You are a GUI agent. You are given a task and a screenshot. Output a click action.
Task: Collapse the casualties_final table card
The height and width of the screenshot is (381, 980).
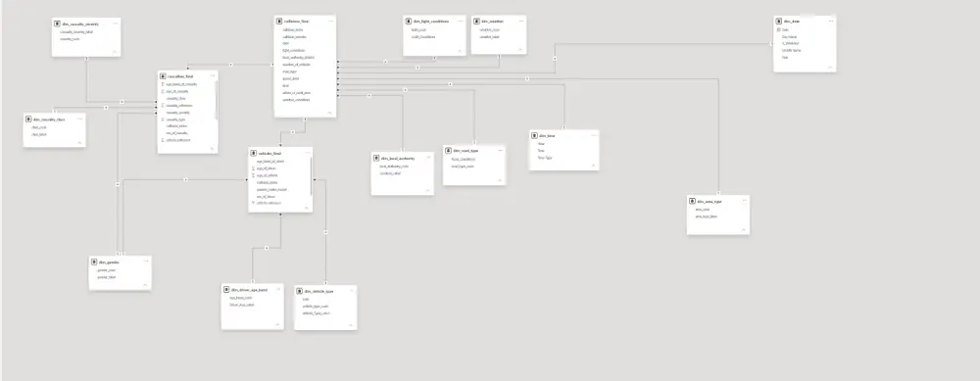click(212, 149)
